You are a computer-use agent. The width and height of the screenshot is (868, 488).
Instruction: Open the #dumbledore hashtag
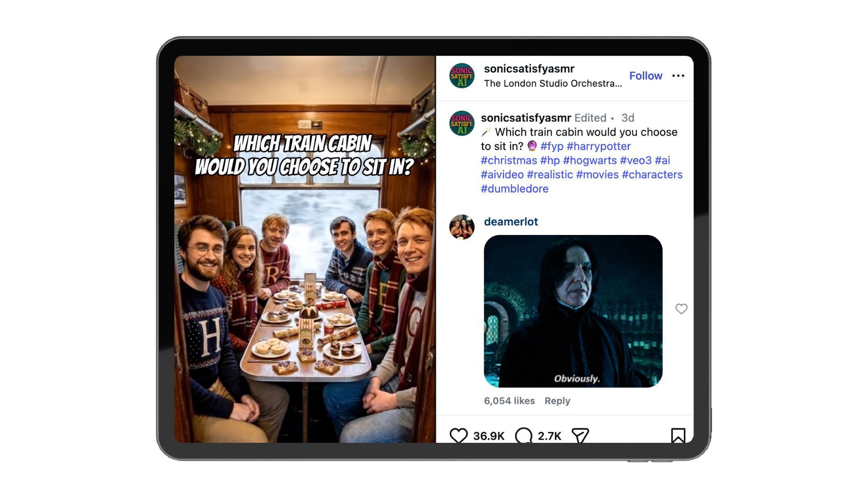[514, 189]
